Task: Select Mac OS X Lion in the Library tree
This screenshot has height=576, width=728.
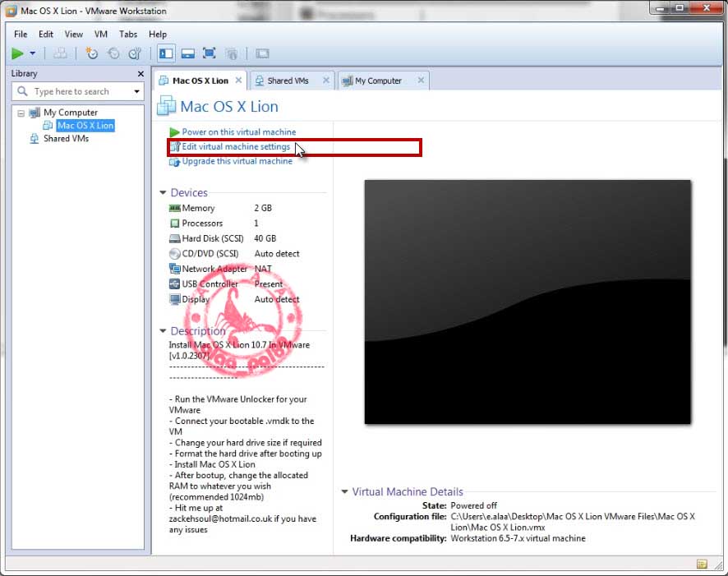Action: pos(85,126)
